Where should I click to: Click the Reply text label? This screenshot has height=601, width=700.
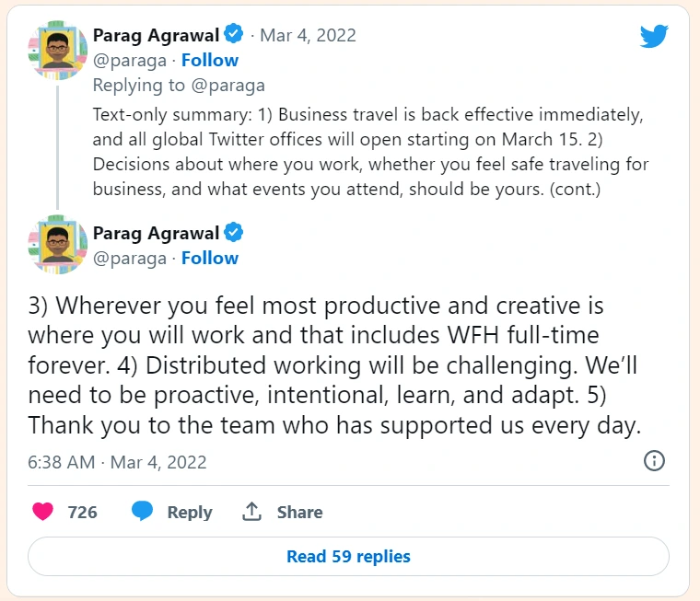190,512
